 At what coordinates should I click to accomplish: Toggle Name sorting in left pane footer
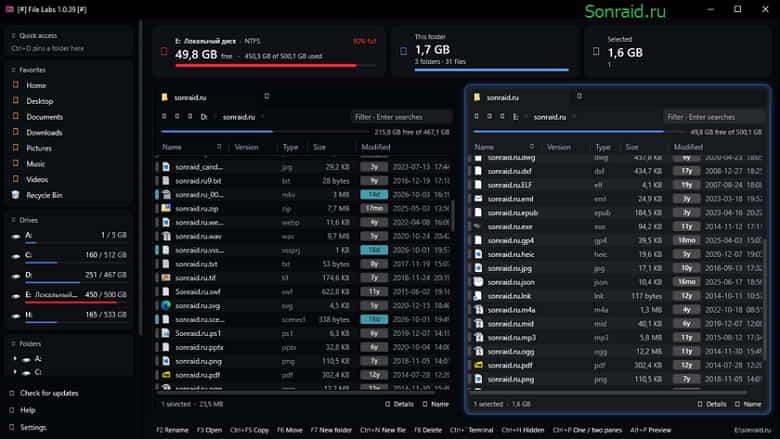436,404
